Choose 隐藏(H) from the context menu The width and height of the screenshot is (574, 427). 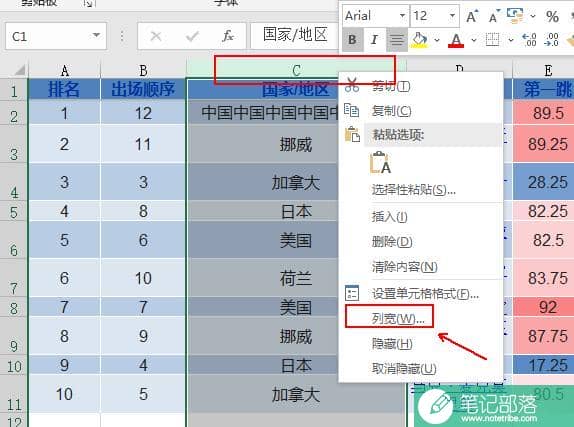[x=392, y=344]
